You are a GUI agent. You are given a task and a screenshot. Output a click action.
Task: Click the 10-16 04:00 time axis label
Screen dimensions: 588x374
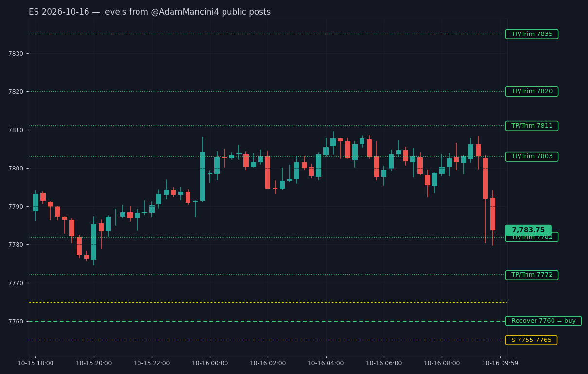(326, 363)
